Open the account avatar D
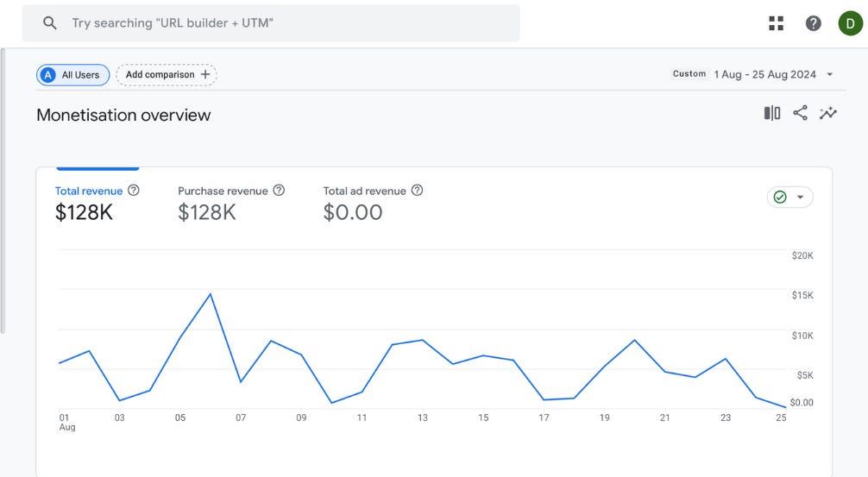868x477 pixels. 850,23
